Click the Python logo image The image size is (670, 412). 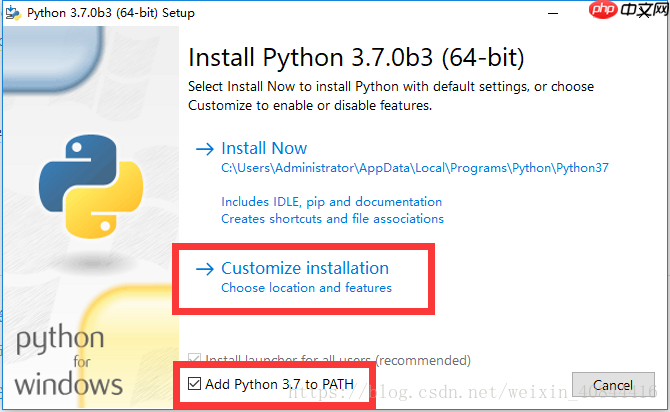(x=91, y=186)
